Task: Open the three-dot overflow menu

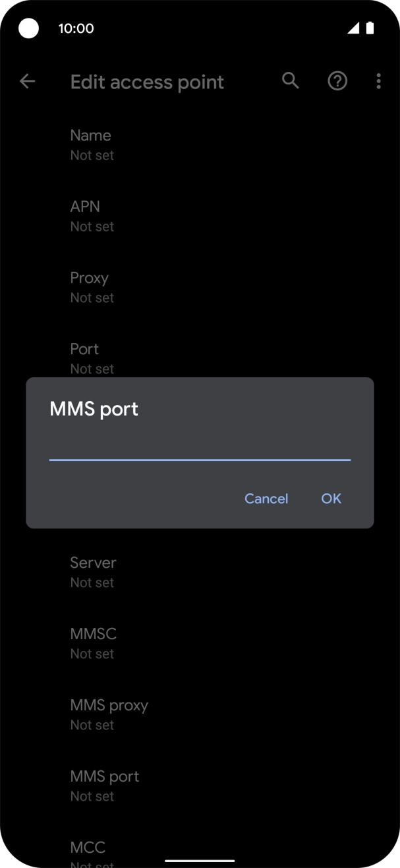Action: point(378,81)
